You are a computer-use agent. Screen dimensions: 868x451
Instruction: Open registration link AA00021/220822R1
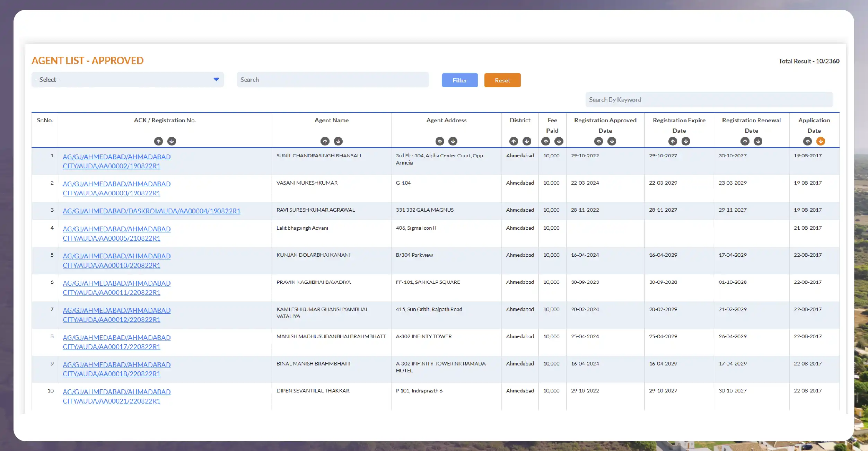111,401
